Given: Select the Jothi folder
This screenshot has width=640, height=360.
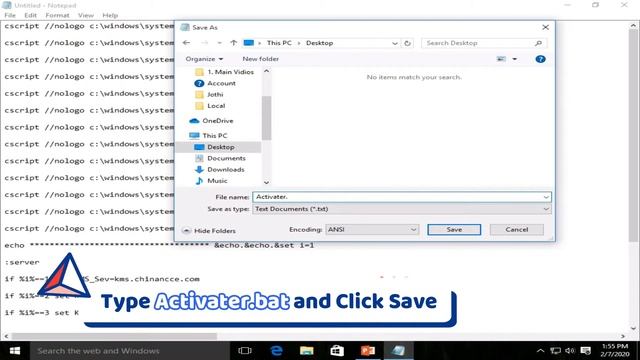Looking at the screenshot, I should (x=209, y=94).
